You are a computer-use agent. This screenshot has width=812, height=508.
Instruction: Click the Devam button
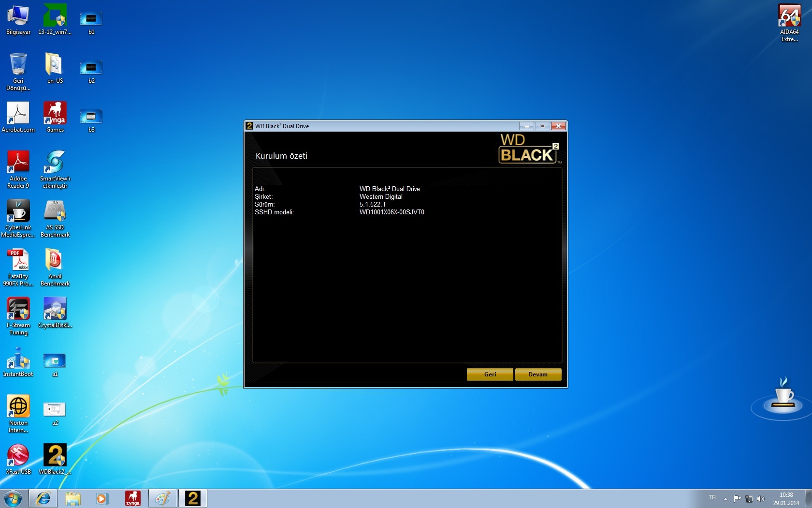[538, 374]
